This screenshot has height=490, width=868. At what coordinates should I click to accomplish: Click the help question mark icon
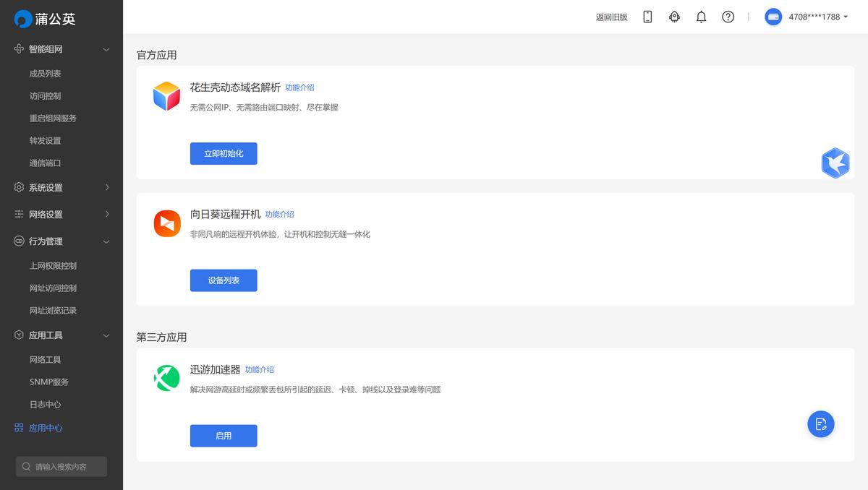(x=728, y=16)
